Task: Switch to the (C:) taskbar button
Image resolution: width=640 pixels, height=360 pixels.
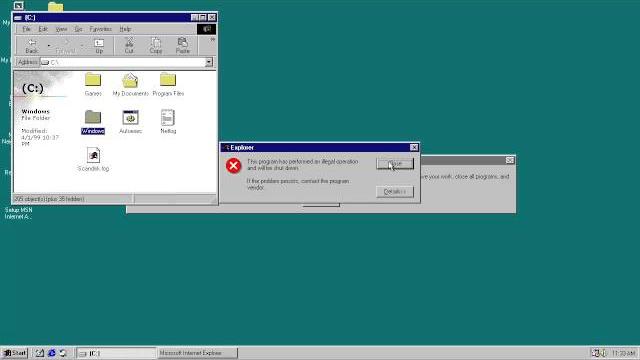Action: [x=116, y=353]
